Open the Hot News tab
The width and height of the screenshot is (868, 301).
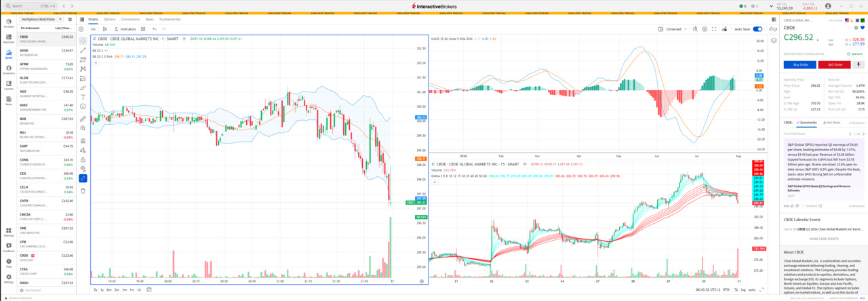click(832, 123)
